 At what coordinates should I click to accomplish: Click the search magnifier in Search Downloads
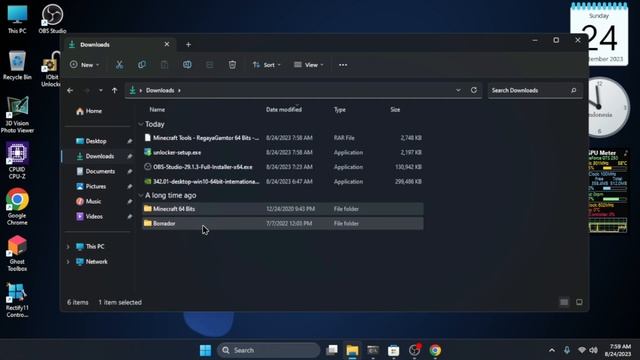click(x=573, y=90)
